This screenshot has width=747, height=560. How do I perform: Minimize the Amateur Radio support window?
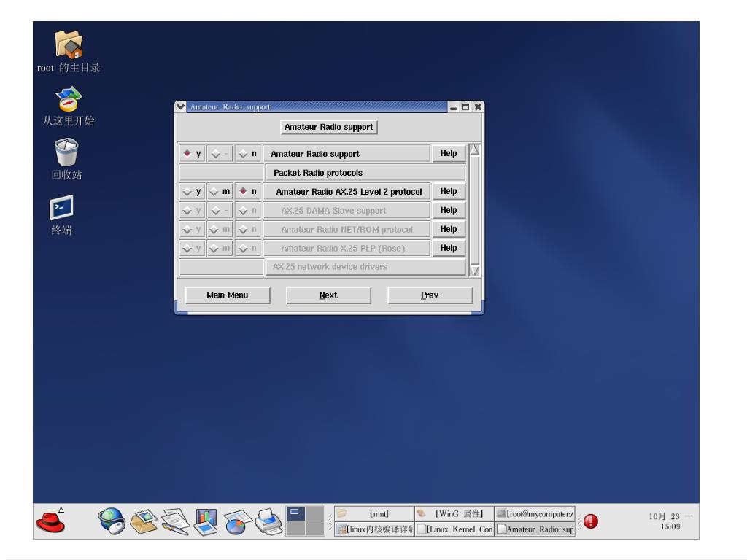[454, 107]
